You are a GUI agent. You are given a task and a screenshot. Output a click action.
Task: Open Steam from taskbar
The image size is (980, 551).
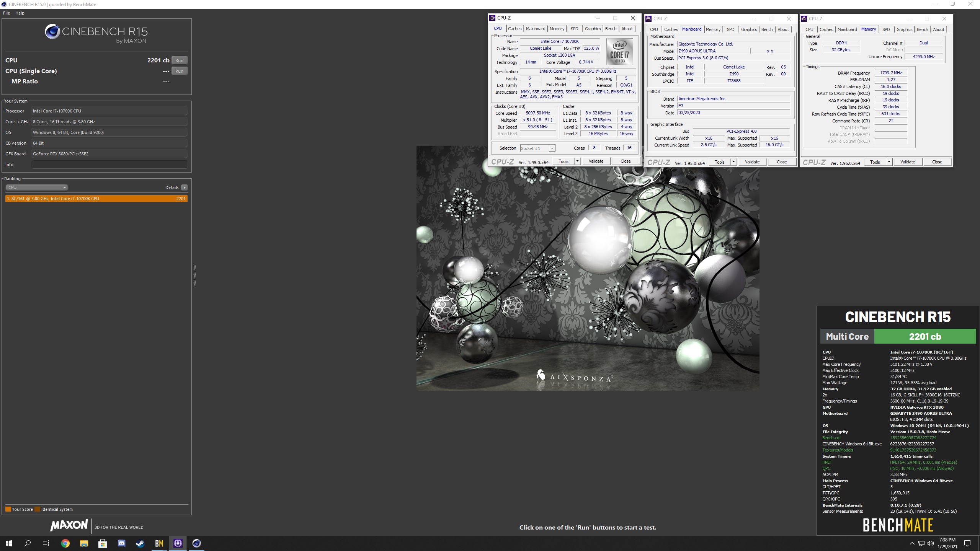140,543
